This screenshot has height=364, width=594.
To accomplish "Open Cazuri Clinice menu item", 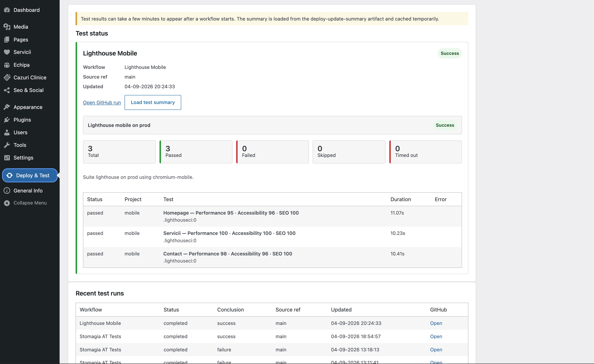I will click(x=30, y=77).
